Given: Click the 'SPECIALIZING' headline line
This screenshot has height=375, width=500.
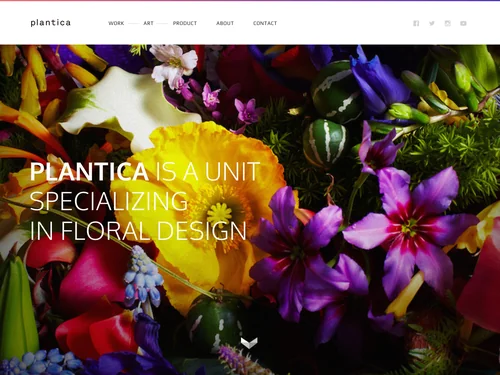Looking at the screenshot, I should click(x=109, y=201).
